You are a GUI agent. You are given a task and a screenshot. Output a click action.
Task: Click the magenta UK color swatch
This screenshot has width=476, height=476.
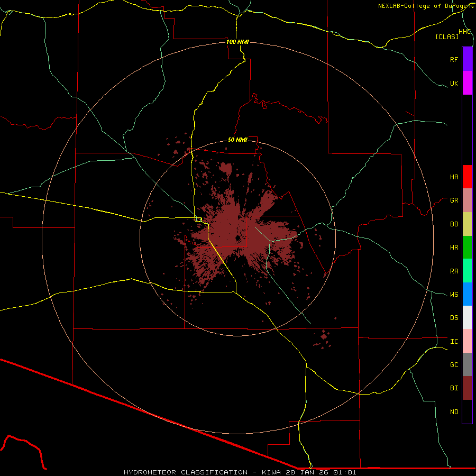coord(467,83)
